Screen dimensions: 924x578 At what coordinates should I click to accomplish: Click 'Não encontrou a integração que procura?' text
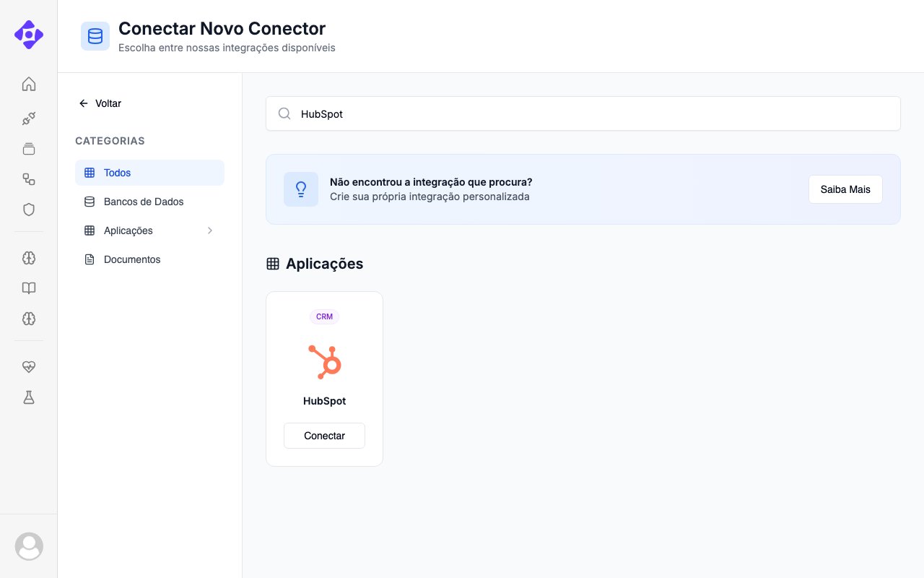point(431,182)
